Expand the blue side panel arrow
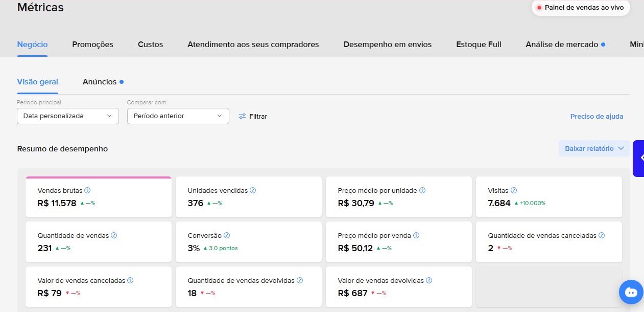 (639, 159)
